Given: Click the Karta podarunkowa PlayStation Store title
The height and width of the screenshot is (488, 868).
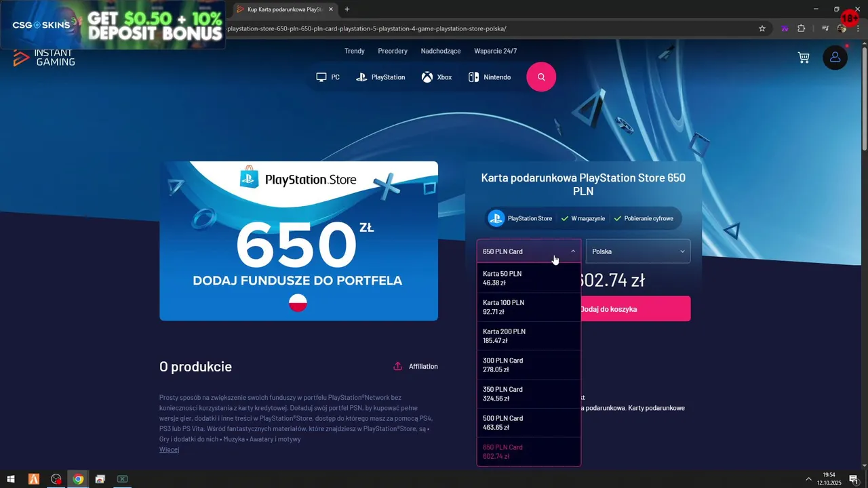Looking at the screenshot, I should [583, 184].
